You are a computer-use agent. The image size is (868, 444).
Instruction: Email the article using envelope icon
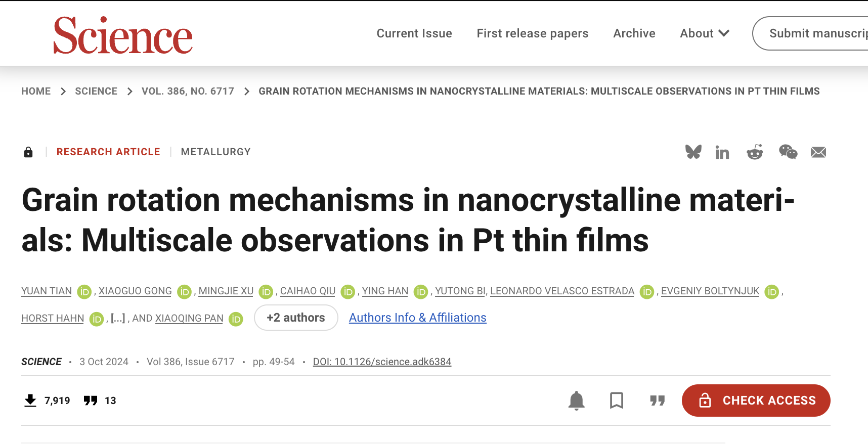pyautogui.click(x=818, y=152)
